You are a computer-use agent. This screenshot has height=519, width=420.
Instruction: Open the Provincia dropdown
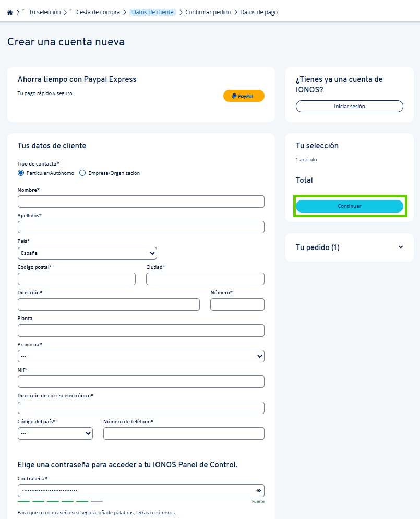tap(141, 356)
